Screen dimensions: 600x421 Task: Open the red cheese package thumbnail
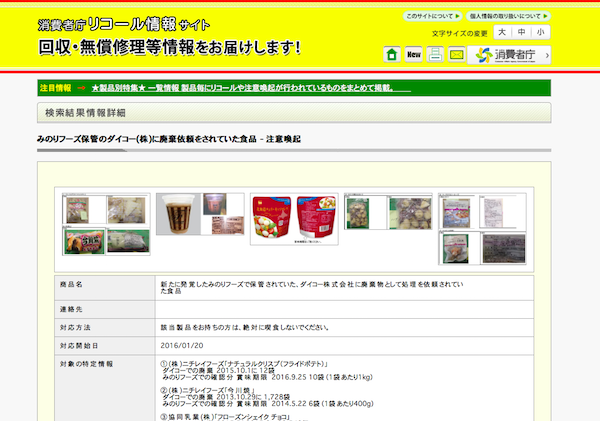294,219
